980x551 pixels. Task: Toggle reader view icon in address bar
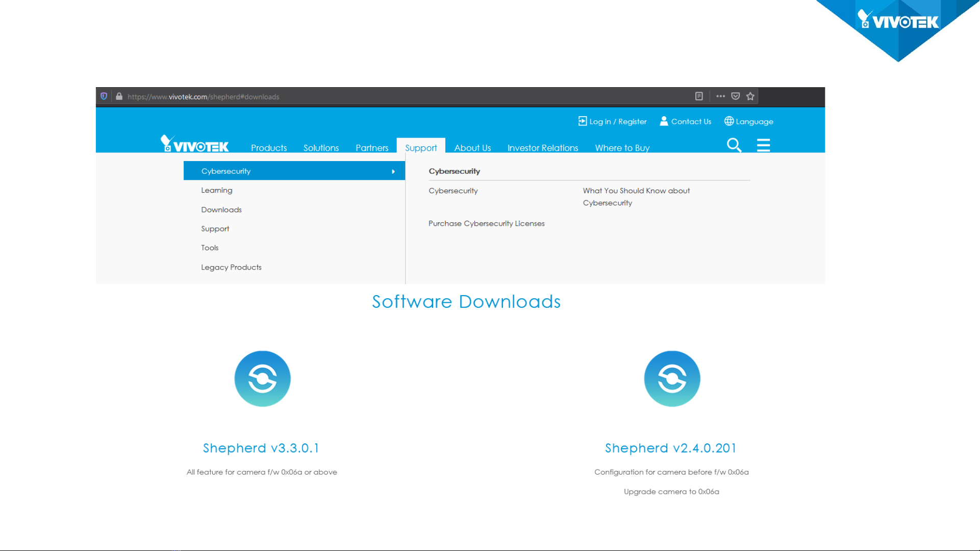[x=699, y=96]
